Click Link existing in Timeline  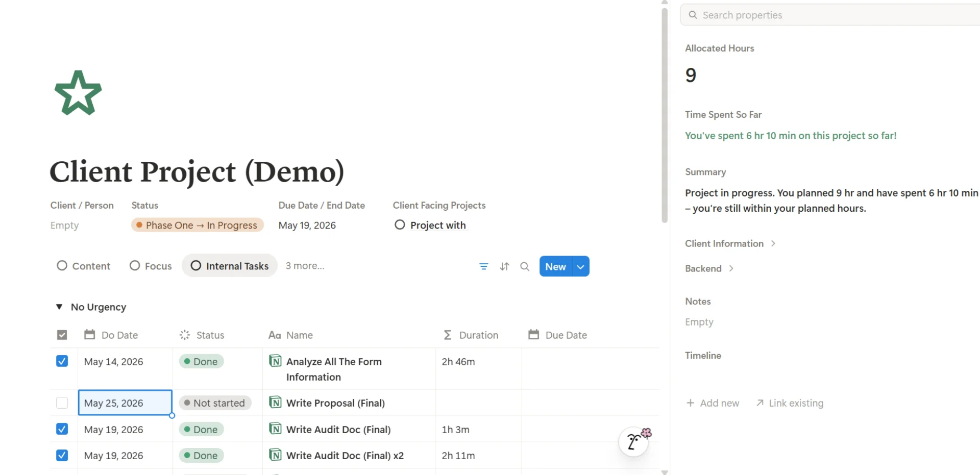[790, 403]
